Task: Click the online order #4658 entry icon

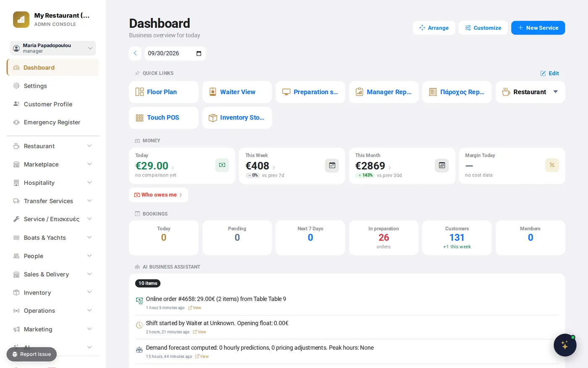Action: click(139, 301)
